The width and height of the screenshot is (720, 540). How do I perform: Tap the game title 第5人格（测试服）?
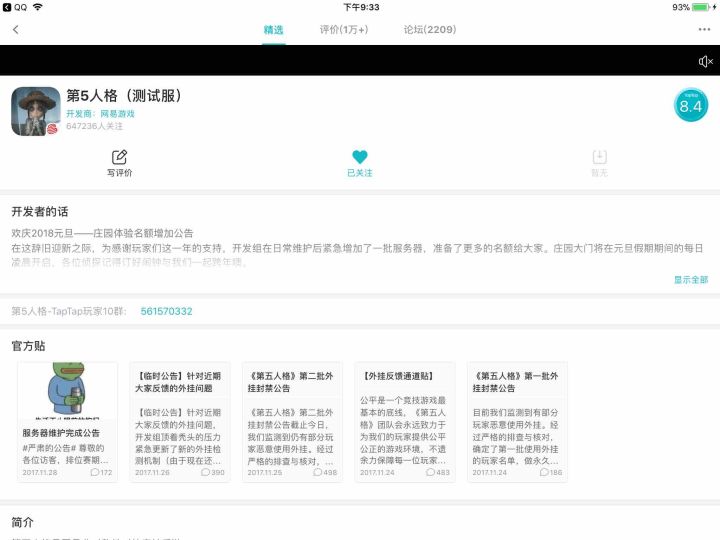124,96
